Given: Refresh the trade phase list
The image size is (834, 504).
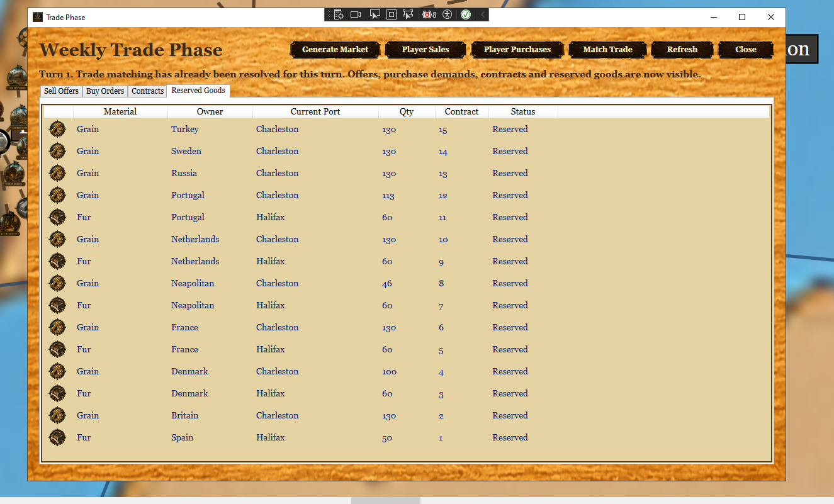Looking at the screenshot, I should 682,50.
